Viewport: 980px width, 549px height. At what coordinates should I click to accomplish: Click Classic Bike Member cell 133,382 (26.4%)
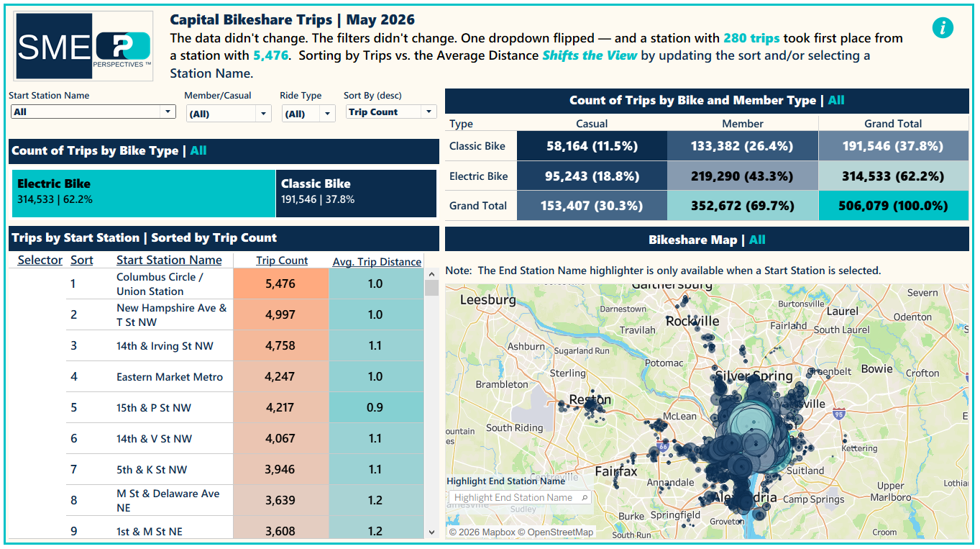pyautogui.click(x=743, y=146)
